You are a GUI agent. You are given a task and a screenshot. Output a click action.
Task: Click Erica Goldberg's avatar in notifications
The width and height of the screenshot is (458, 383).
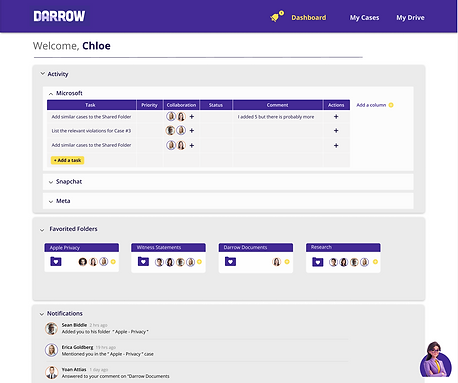pos(51,350)
